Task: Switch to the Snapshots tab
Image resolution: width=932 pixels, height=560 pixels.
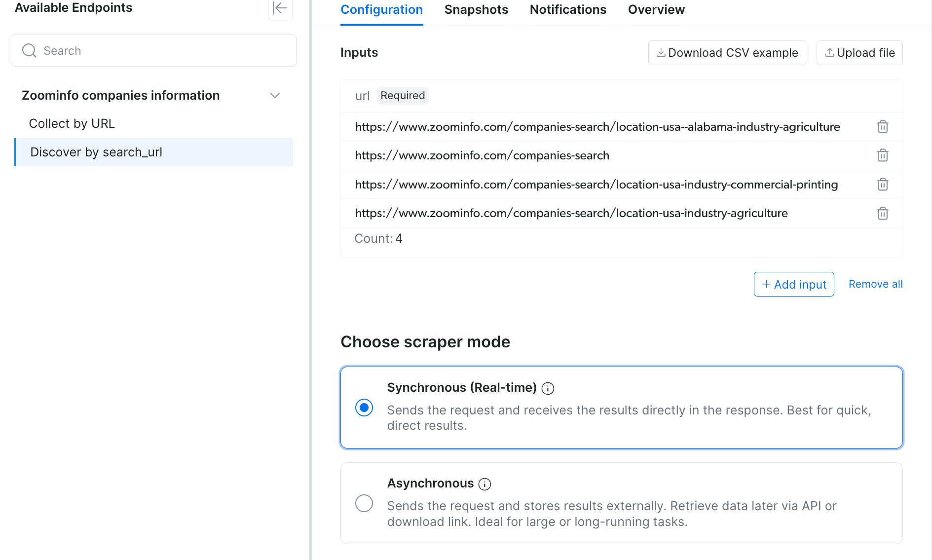Action: click(x=476, y=10)
